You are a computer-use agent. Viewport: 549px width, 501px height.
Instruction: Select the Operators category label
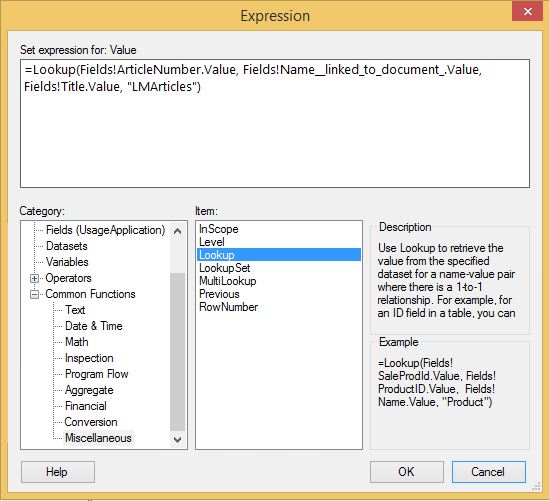[x=68, y=278]
